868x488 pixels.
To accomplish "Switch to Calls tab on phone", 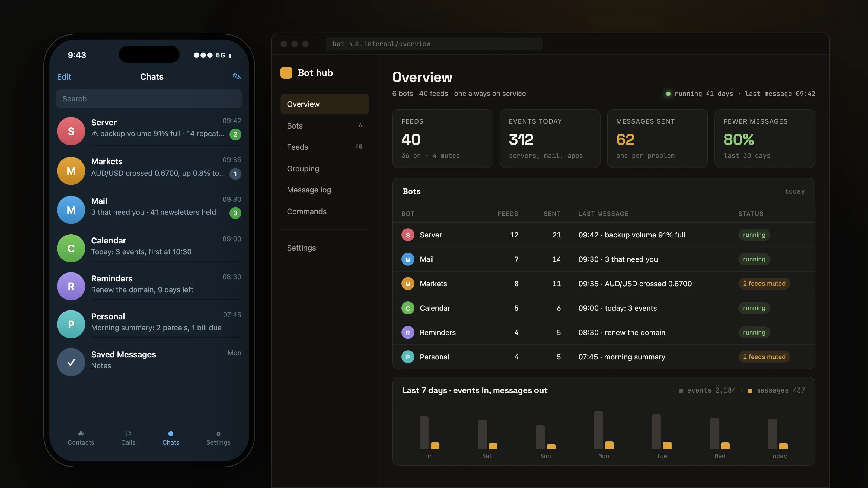I will pos(128,438).
